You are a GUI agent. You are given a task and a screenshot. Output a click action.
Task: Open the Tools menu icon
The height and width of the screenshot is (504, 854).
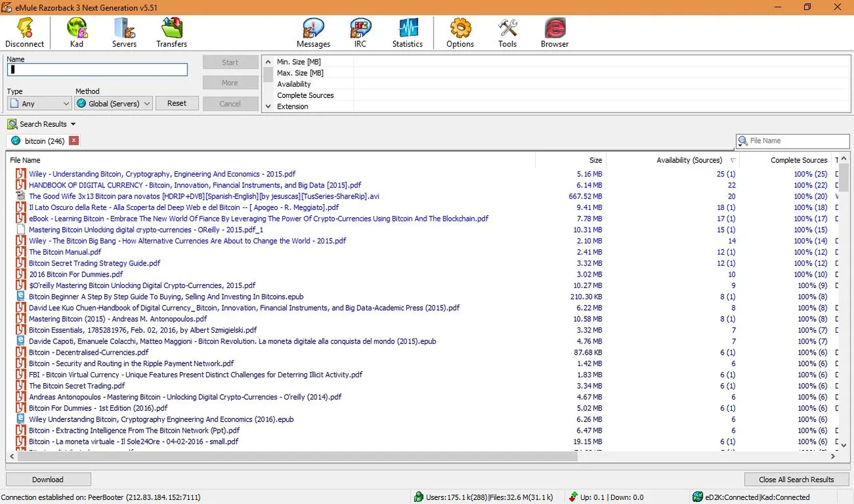click(508, 32)
